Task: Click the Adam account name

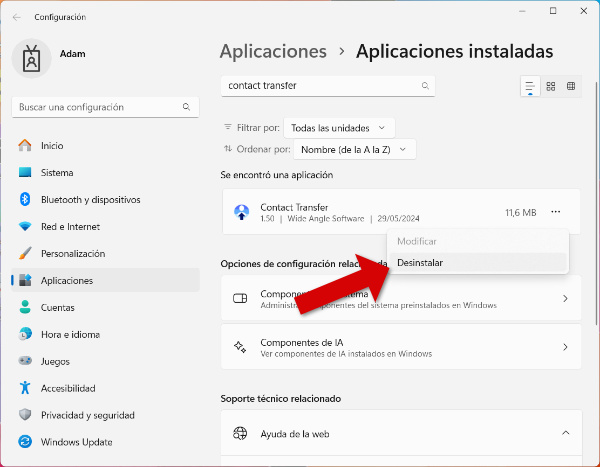Action: [72, 54]
